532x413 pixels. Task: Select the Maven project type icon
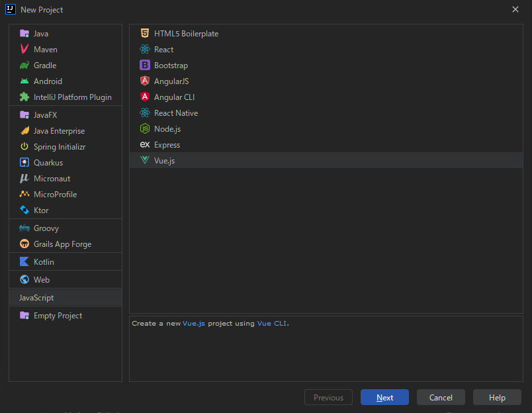(24, 49)
